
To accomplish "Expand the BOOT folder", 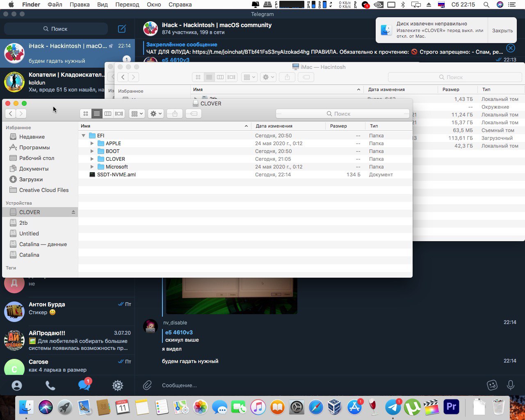I will tap(92, 151).
